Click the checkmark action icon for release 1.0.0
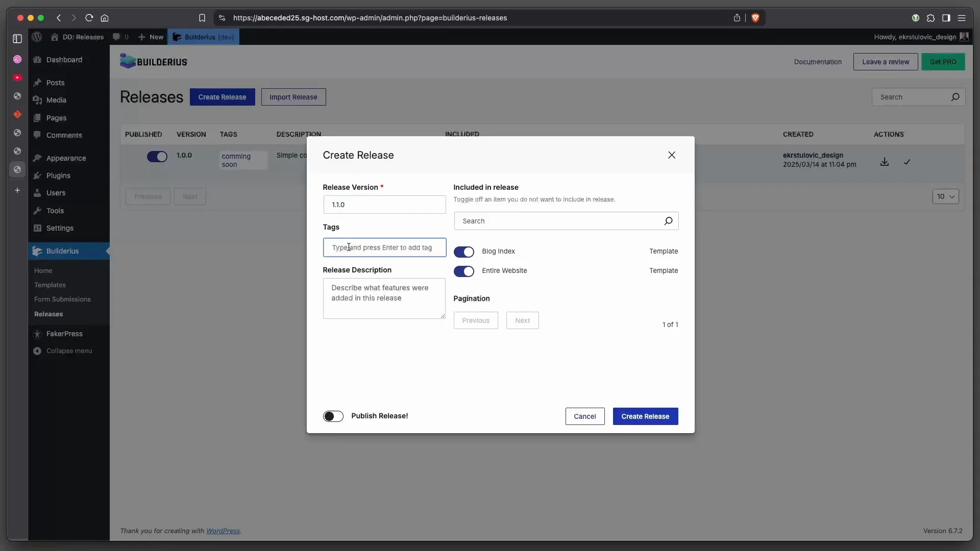Screen dimensions: 980x551 coord(907,162)
